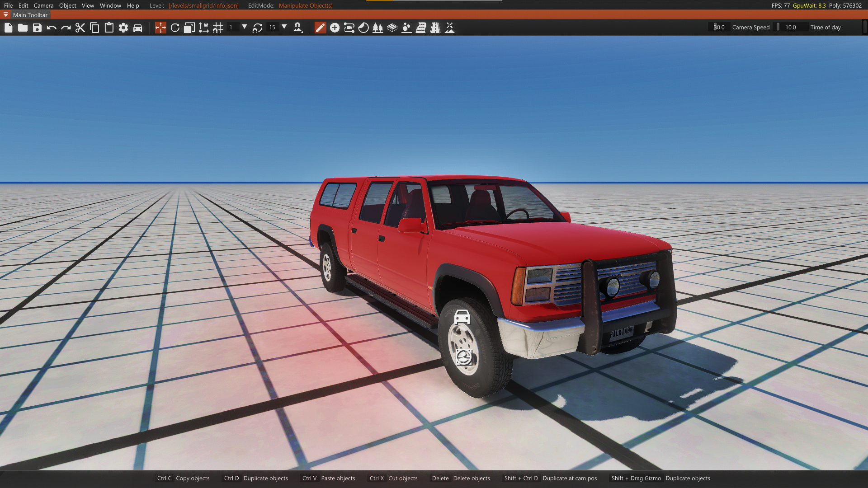Toggle rotation snapping icon
Image resolution: width=868 pixels, height=488 pixels.
point(257,28)
